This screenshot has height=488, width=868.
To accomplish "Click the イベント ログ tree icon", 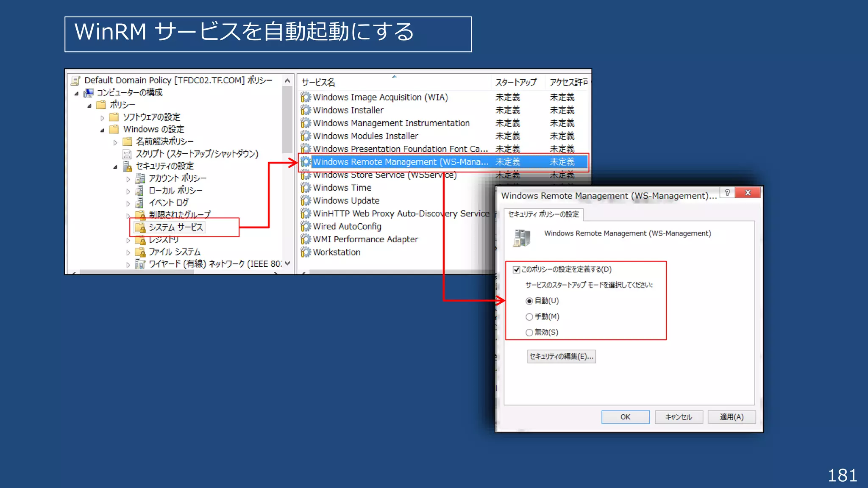I will click(x=139, y=203).
